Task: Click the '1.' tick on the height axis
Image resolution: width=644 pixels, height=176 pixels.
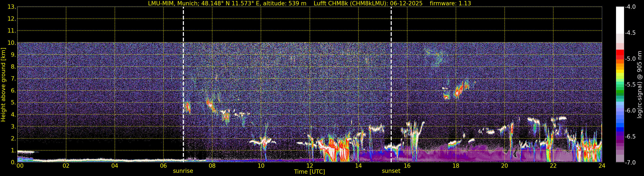Action: click(13, 151)
